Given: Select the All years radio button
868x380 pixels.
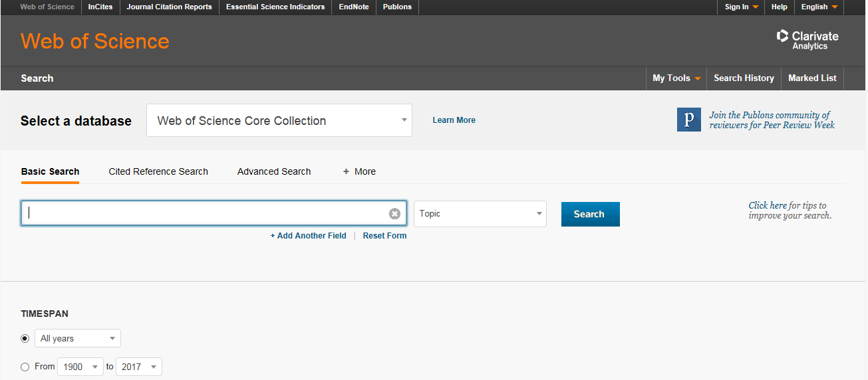Looking at the screenshot, I should [25, 338].
